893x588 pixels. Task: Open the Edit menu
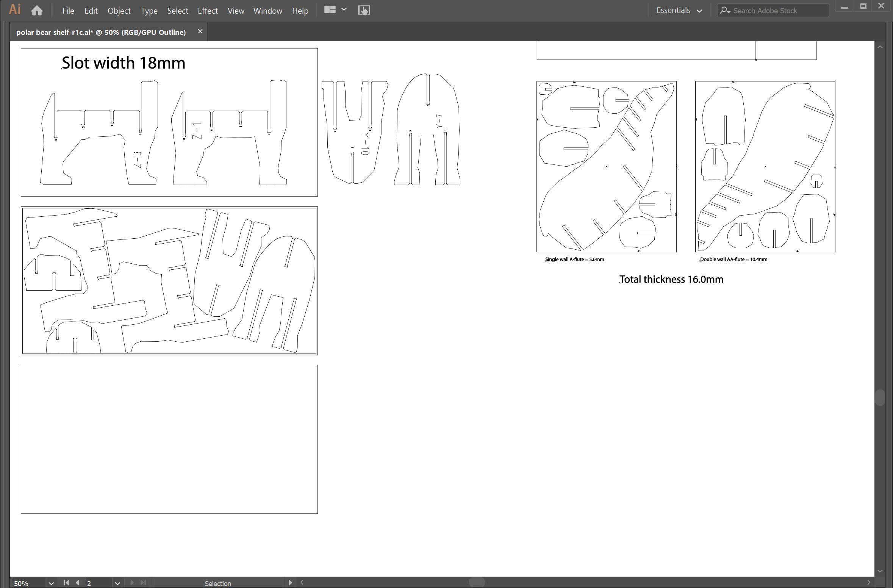point(91,11)
